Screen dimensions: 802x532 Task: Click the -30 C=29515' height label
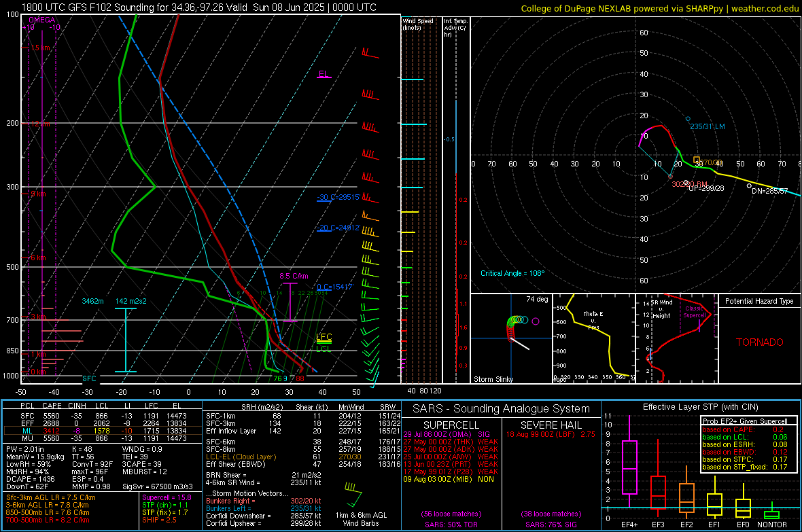[338, 197]
